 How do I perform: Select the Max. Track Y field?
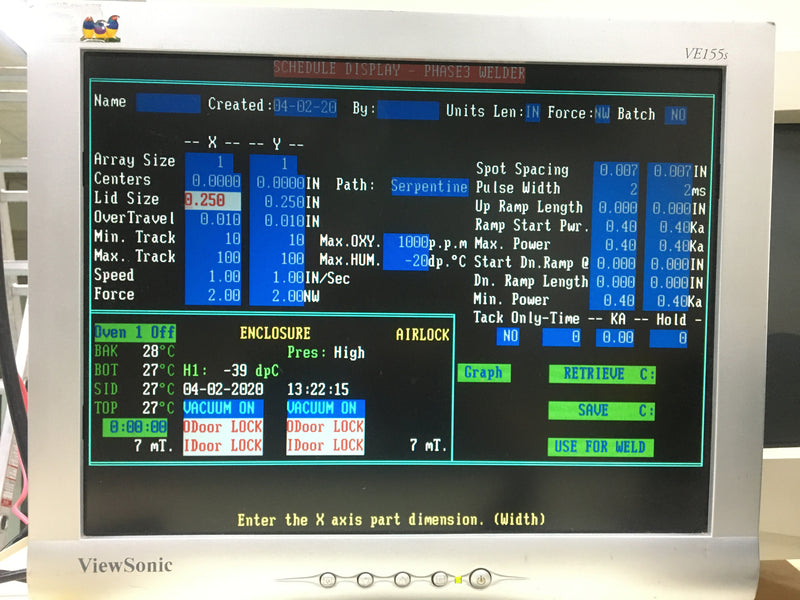pos(278,259)
